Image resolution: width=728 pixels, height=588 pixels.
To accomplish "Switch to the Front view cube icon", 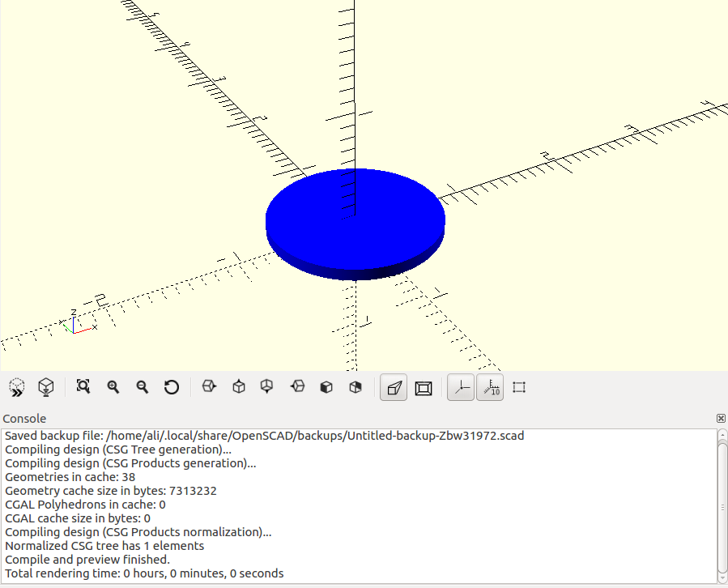I will click(x=326, y=387).
